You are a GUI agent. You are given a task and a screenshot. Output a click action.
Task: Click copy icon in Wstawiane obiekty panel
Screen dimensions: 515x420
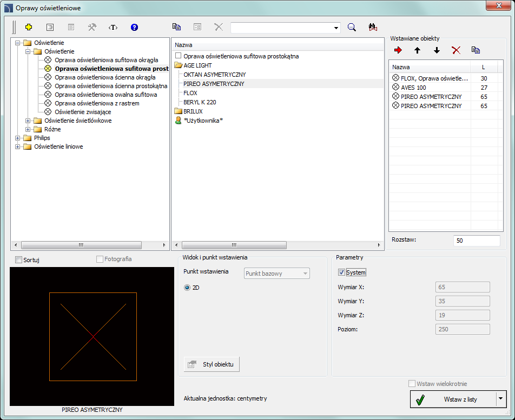pyautogui.click(x=476, y=50)
